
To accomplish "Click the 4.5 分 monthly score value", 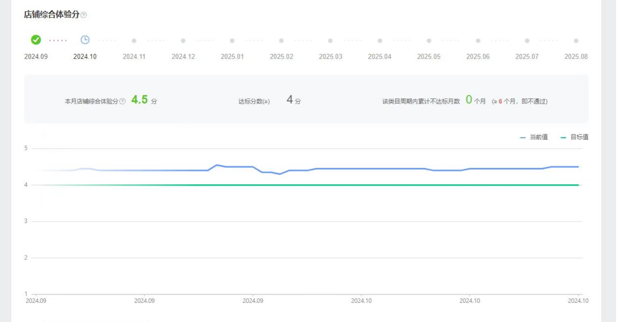I will click(x=140, y=100).
